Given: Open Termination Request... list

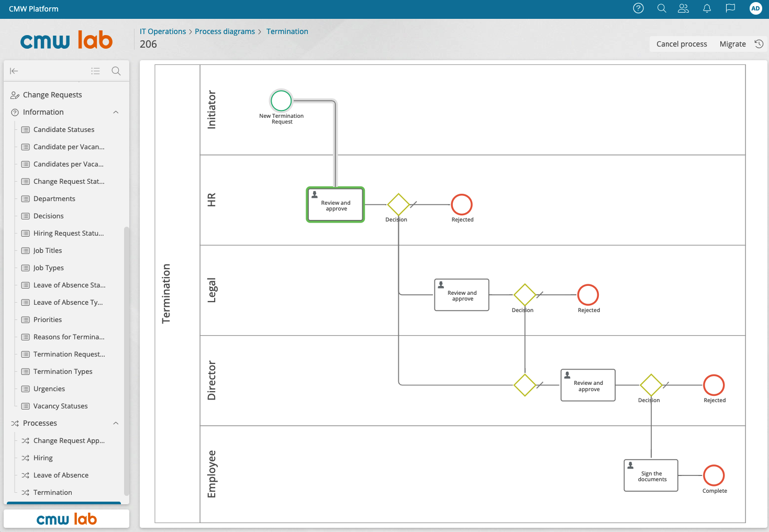Looking at the screenshot, I should click(x=69, y=354).
